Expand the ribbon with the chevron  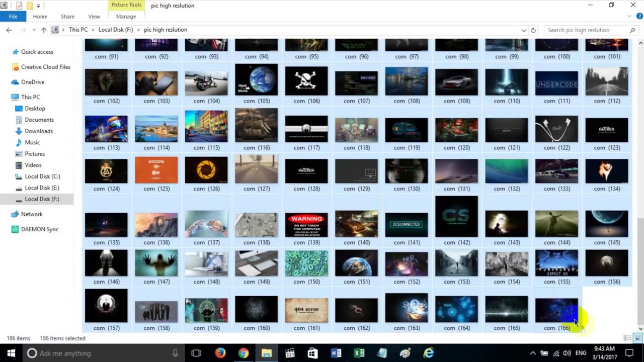[x=629, y=16]
